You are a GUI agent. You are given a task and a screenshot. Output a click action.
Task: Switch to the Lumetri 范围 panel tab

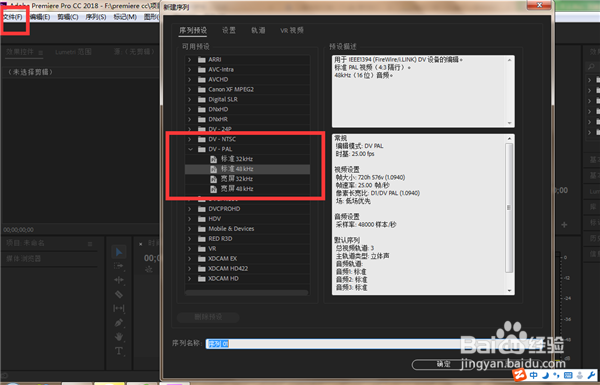pyautogui.click(x=73, y=52)
